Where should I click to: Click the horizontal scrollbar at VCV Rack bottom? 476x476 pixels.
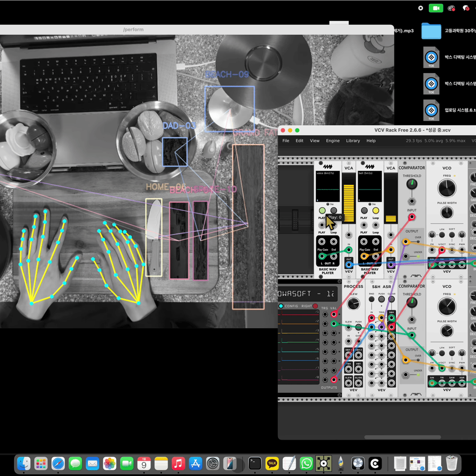[402, 437]
